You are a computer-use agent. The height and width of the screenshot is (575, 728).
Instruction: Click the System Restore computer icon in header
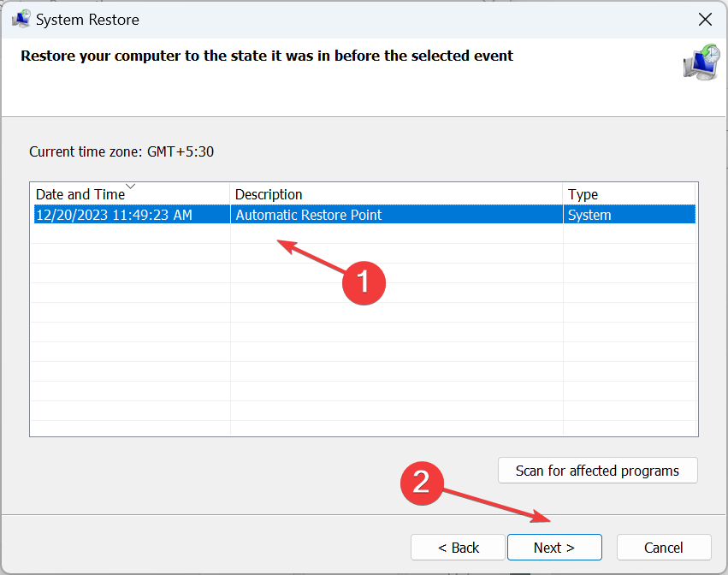(x=701, y=62)
